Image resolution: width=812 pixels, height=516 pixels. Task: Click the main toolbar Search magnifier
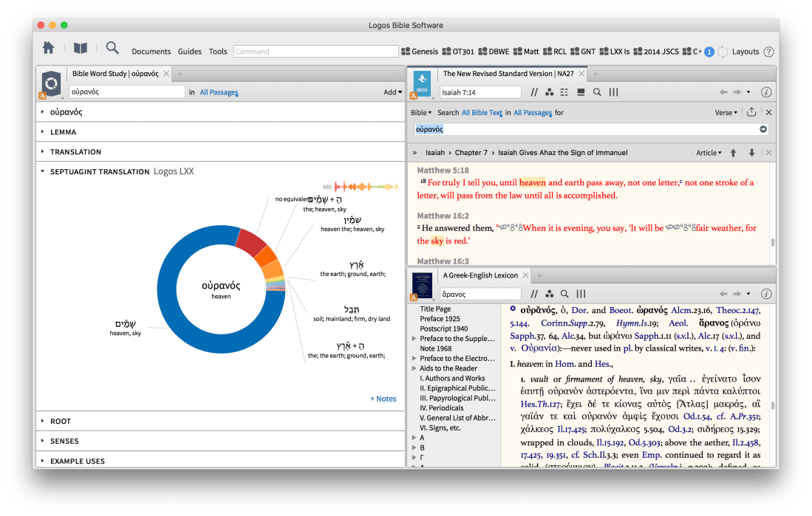[x=112, y=49]
